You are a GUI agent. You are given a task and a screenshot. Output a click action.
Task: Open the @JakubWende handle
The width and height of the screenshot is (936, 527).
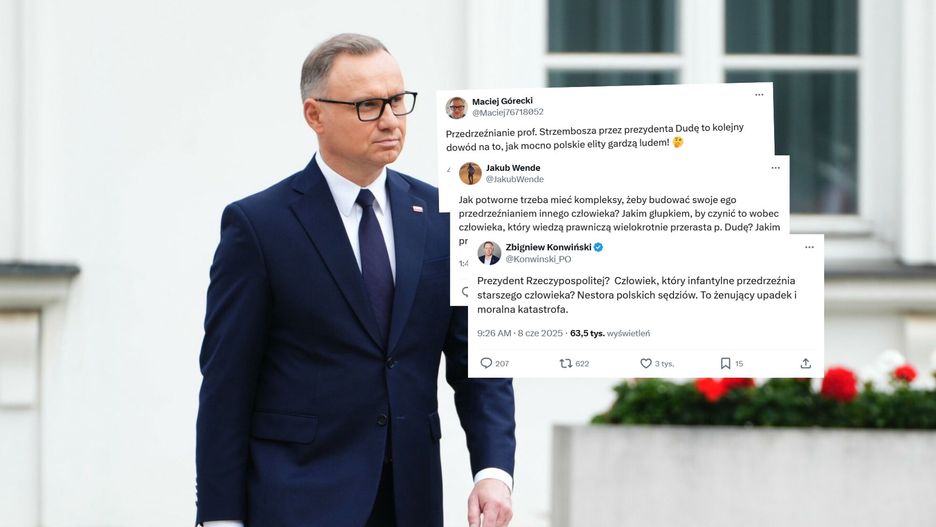(x=515, y=179)
